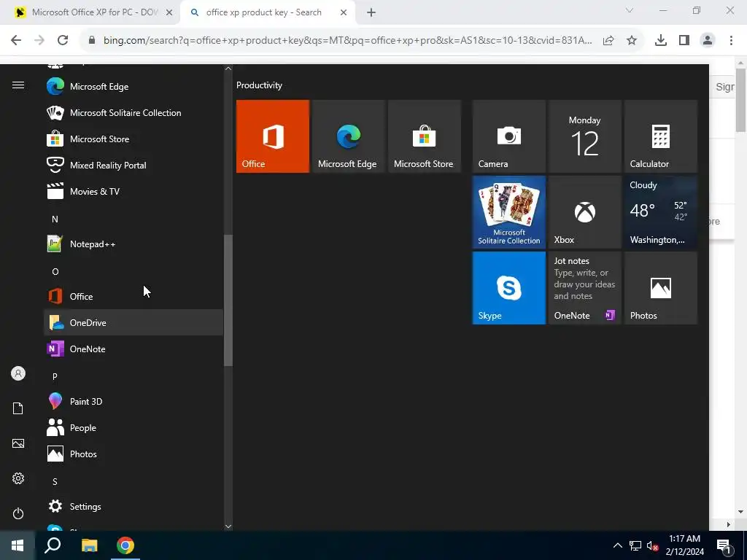Image resolution: width=747 pixels, height=560 pixels.
Task: Open the notification center
Action: [724, 546]
